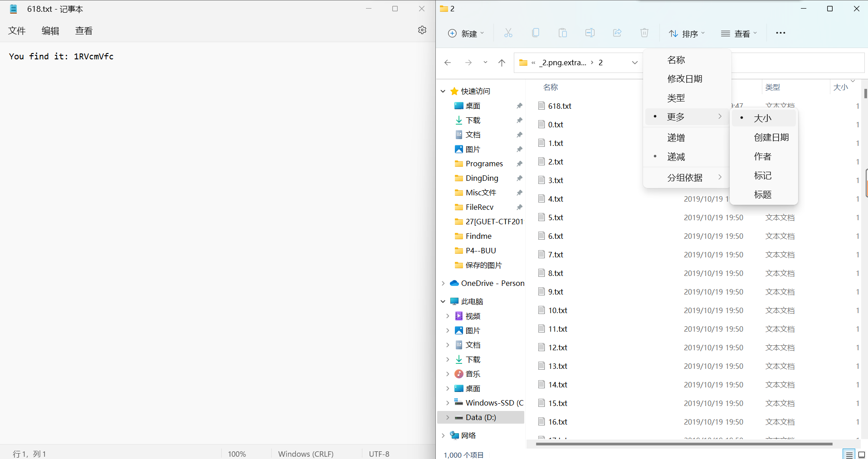The image size is (868, 459).
Task: Click the Copy icon in Explorer toolbar
Action: coord(536,33)
